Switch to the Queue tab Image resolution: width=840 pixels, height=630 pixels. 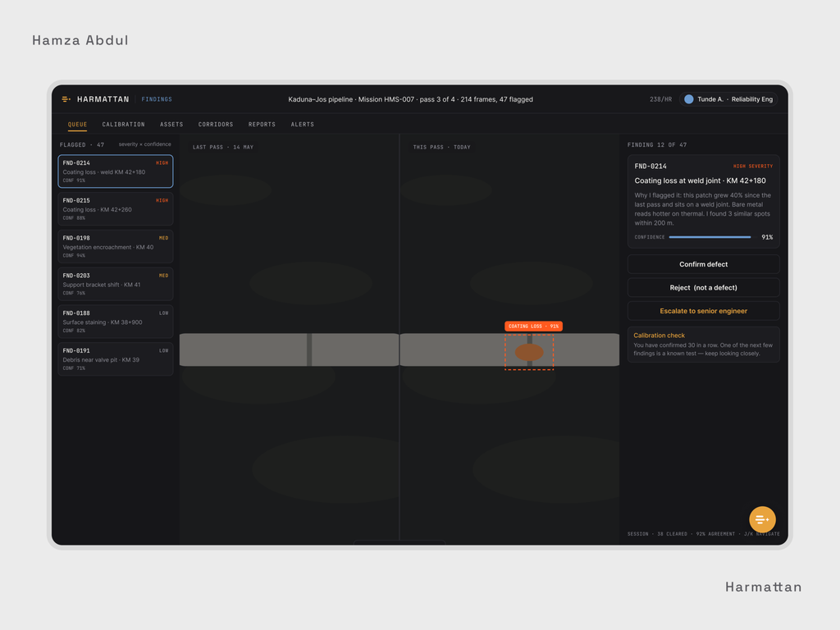[77, 125]
